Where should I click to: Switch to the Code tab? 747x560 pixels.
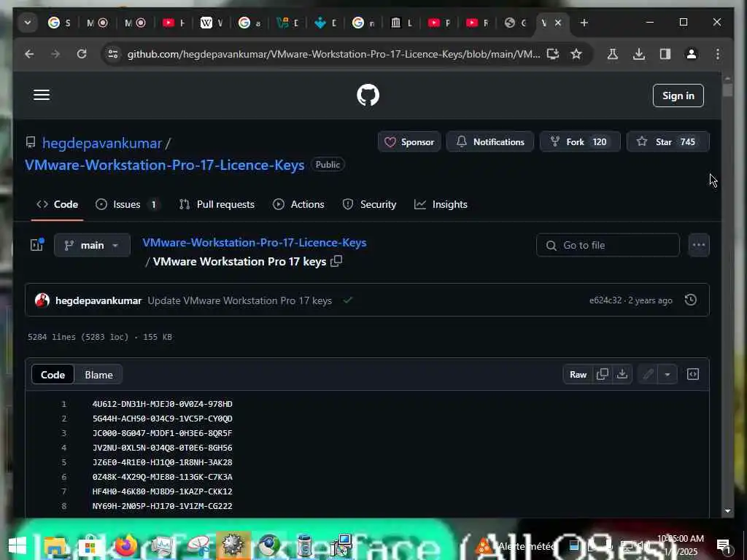[x=57, y=204]
